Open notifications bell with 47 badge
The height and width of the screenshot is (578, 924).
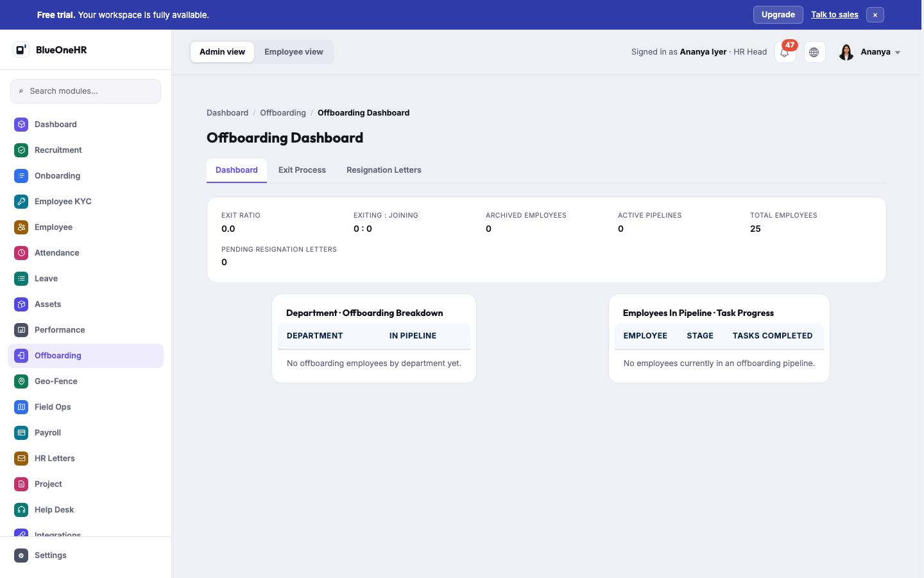(x=785, y=52)
